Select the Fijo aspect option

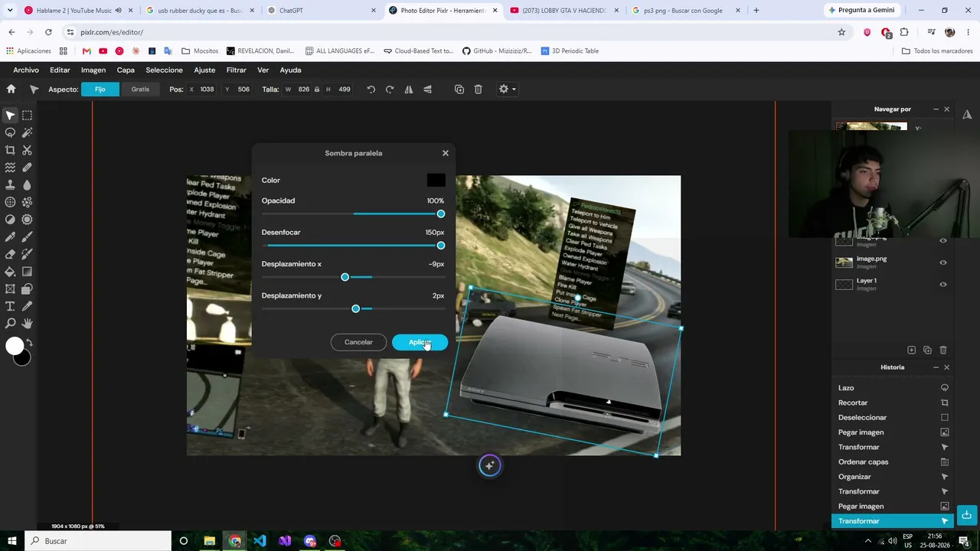pos(100,90)
